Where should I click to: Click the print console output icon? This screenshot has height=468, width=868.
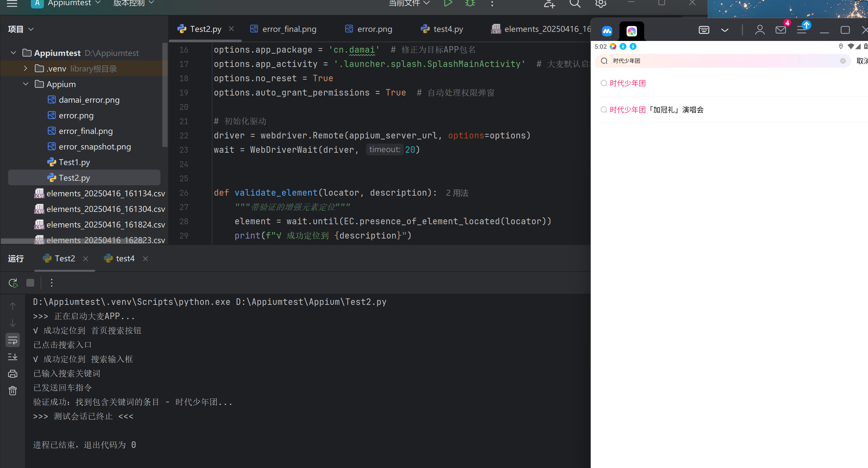click(13, 374)
